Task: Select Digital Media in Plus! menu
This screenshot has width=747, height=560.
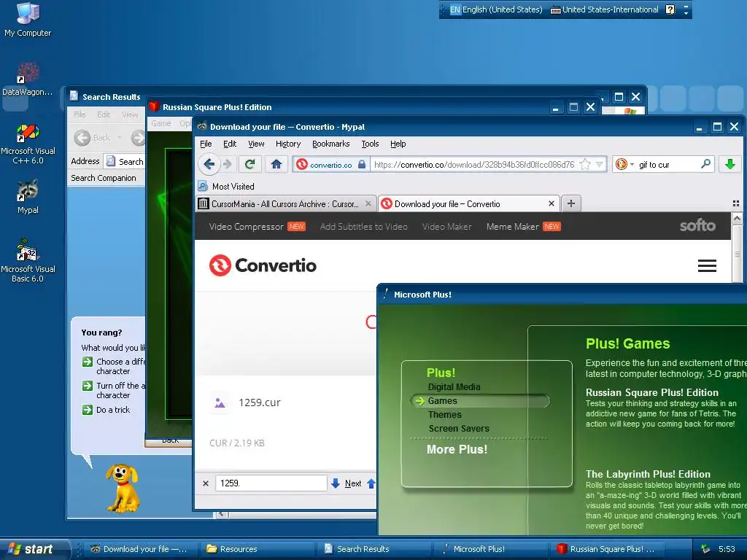Action: (454, 386)
